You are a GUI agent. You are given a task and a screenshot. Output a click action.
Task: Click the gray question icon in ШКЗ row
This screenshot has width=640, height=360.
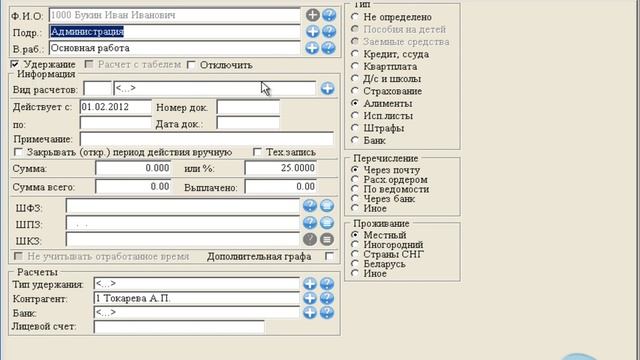[310, 239]
